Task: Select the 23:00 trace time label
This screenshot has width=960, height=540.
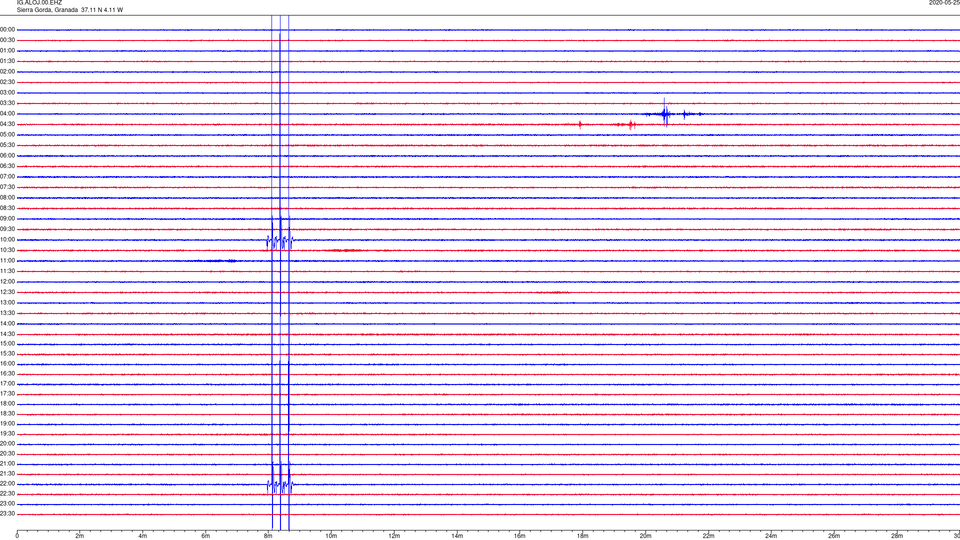Action: (7, 504)
